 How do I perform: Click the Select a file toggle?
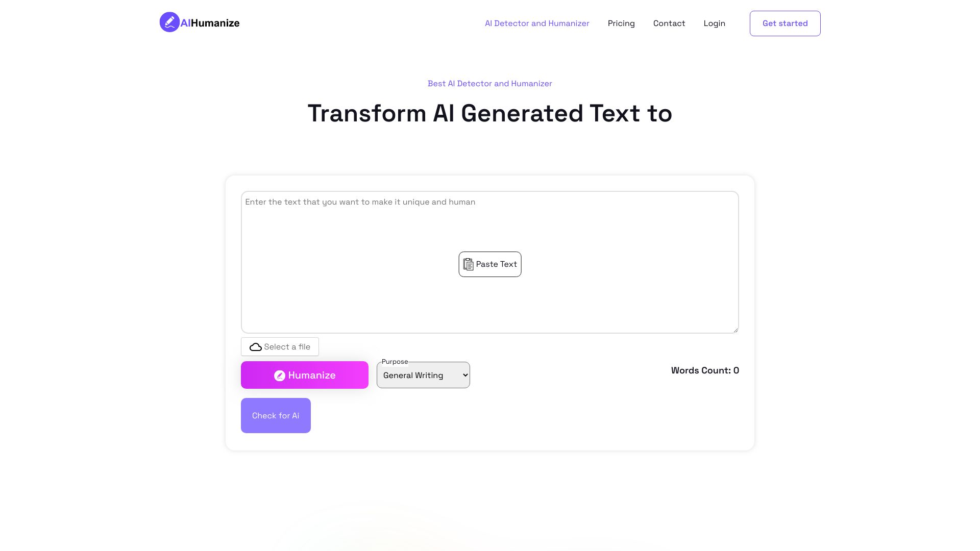[x=279, y=346]
